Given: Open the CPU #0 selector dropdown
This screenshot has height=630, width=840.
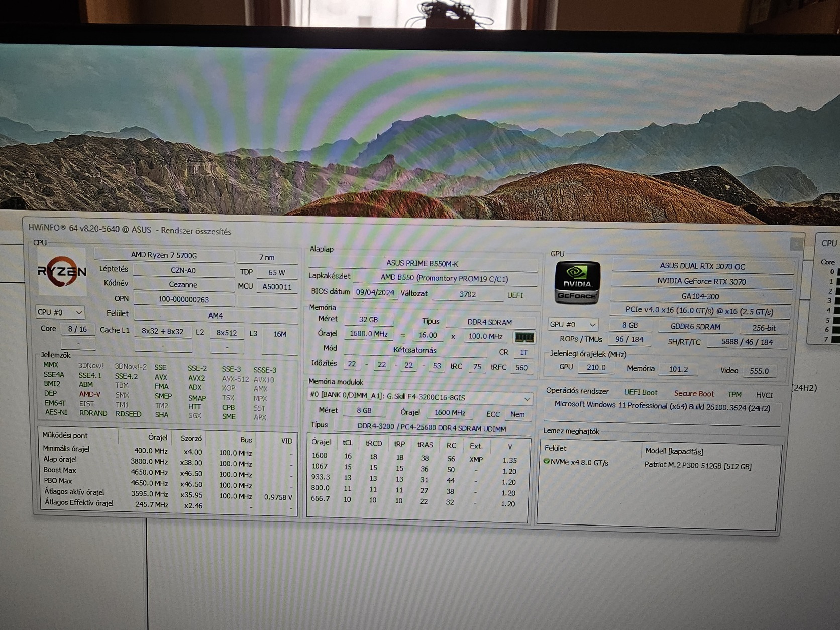Looking at the screenshot, I should point(60,312).
